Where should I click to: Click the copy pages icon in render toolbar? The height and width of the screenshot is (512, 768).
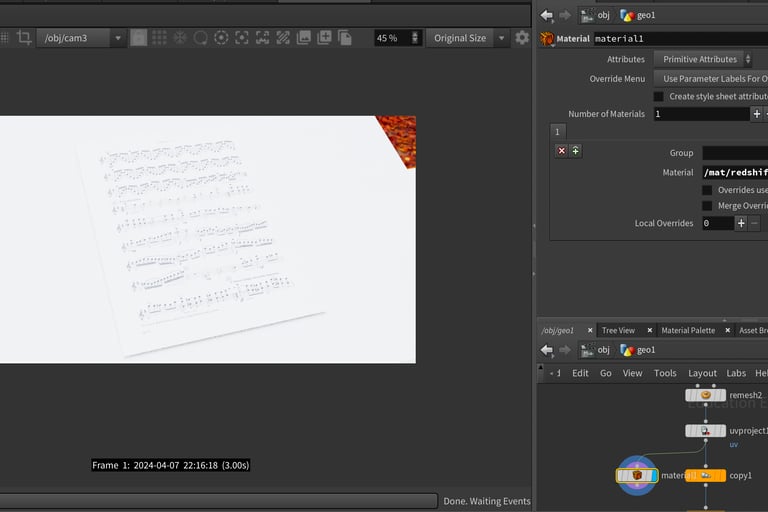(x=344, y=38)
